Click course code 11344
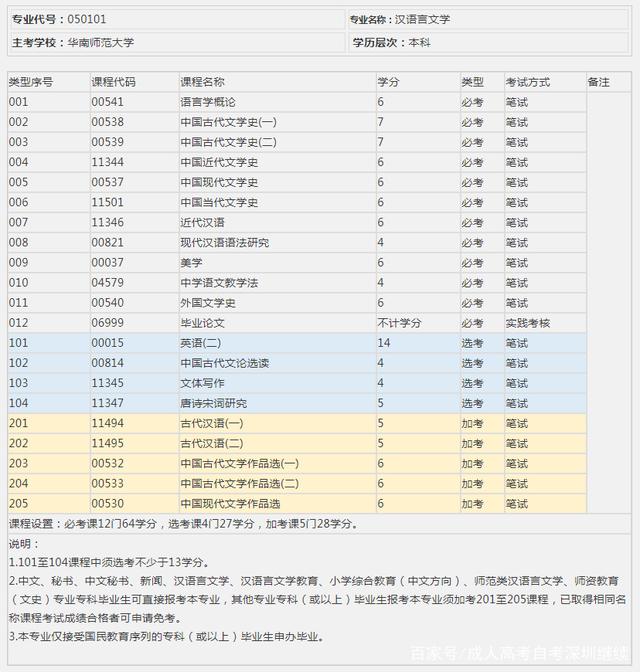 pos(107,162)
